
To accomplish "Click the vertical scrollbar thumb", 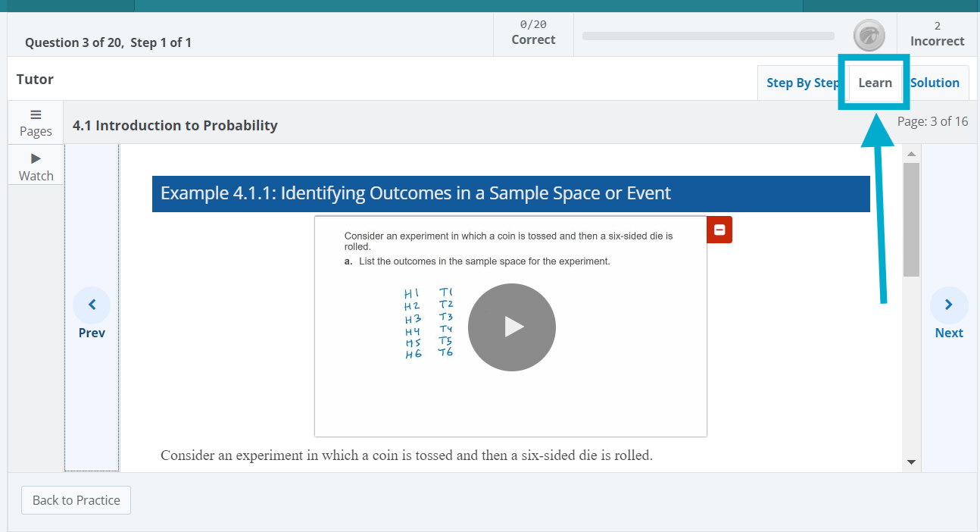I will pos(911,220).
